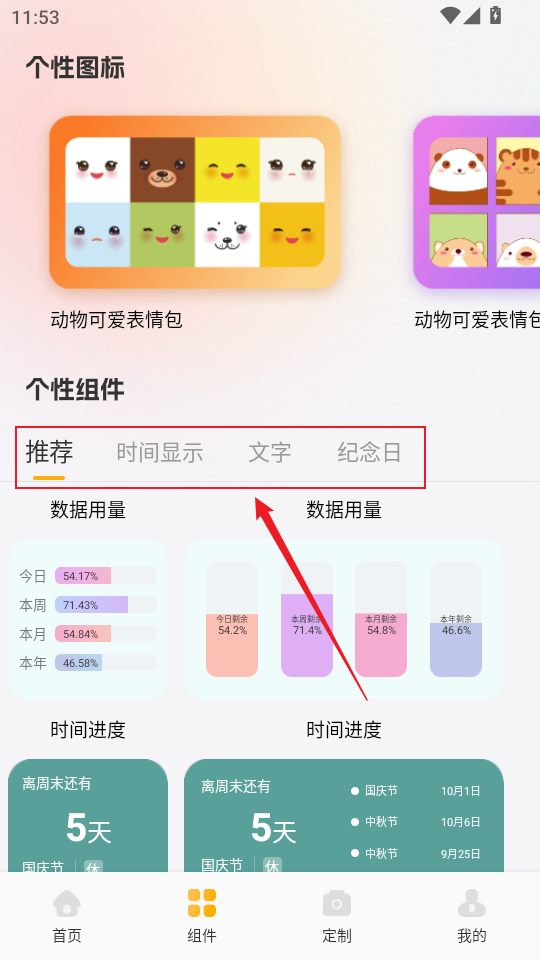The height and width of the screenshot is (960, 540).
Task: Switch to the 推荐 tab
Action: (x=49, y=452)
